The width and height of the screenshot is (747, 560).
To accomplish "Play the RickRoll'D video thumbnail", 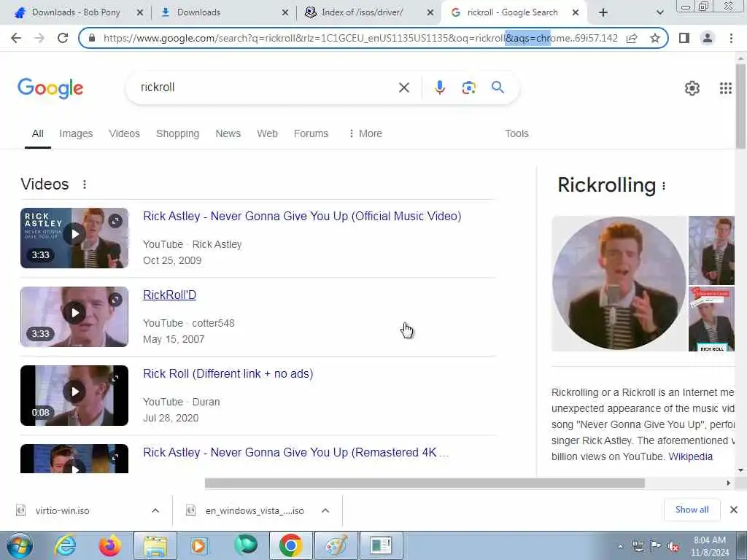I will [x=74, y=313].
